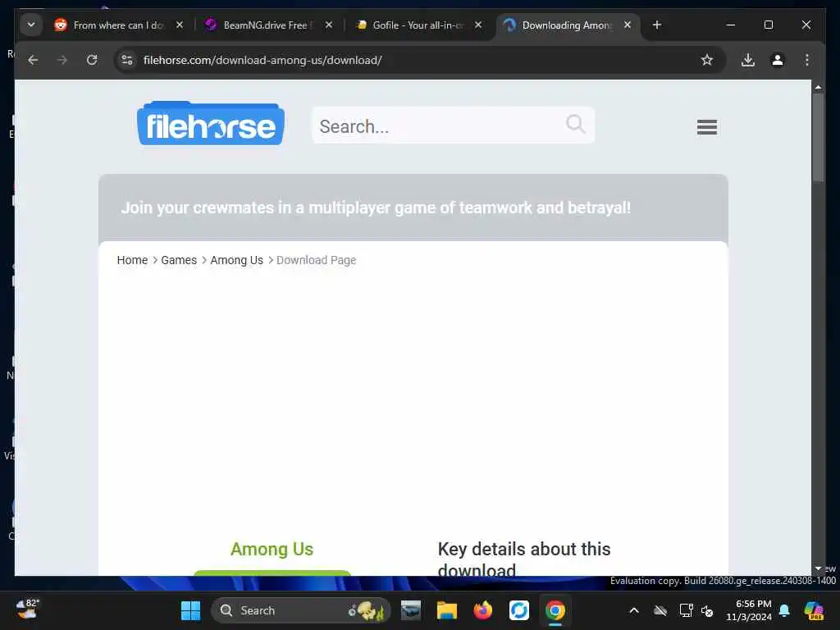Viewport: 840px width, 630px height.
Task: Close the BeamNG.drive tab
Action: tap(329, 25)
